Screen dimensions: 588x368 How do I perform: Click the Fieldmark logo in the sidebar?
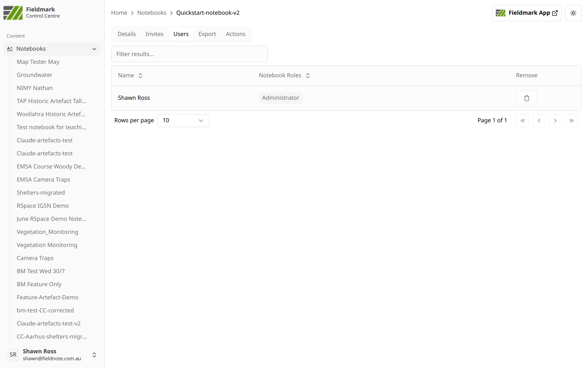coord(13,13)
